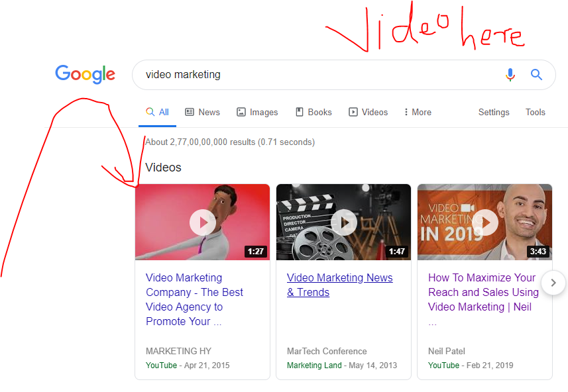Play the film reel clapperboard video
Image resolution: width=568 pixels, height=392 pixels.
point(343,222)
